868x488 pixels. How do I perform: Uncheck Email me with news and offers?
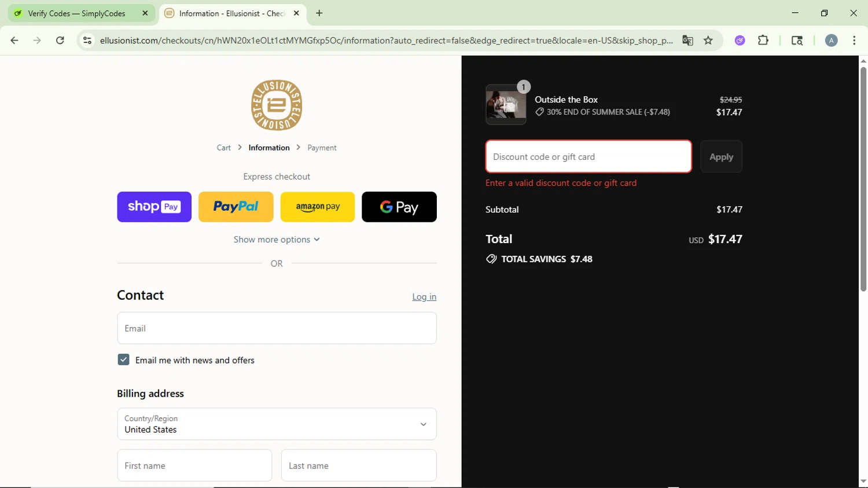[x=123, y=360]
